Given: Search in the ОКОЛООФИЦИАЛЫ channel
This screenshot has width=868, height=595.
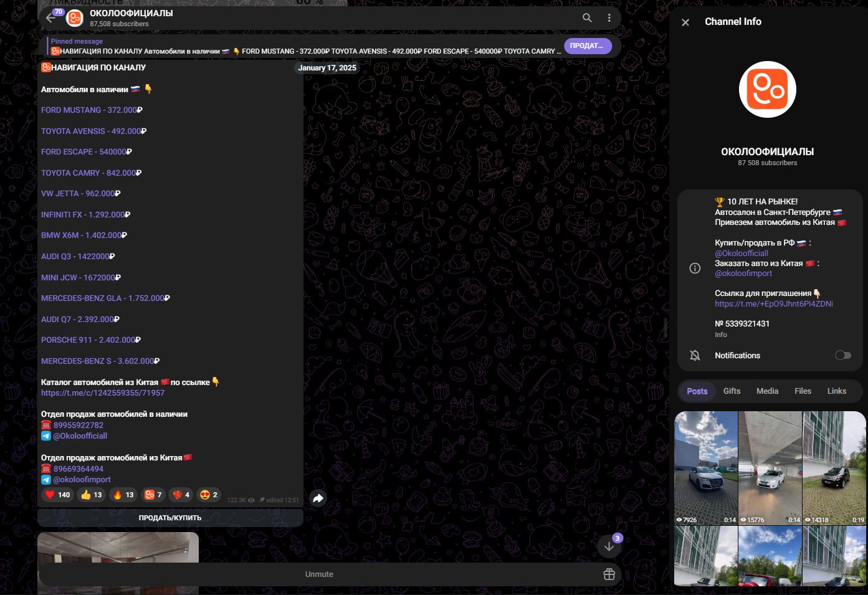Looking at the screenshot, I should click(x=587, y=18).
